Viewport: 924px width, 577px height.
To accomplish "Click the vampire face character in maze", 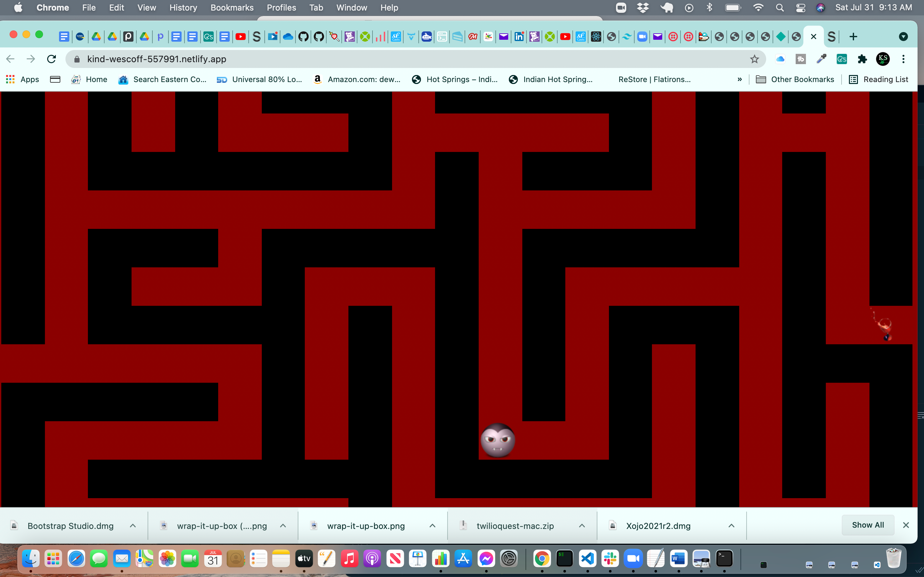I will tap(498, 440).
